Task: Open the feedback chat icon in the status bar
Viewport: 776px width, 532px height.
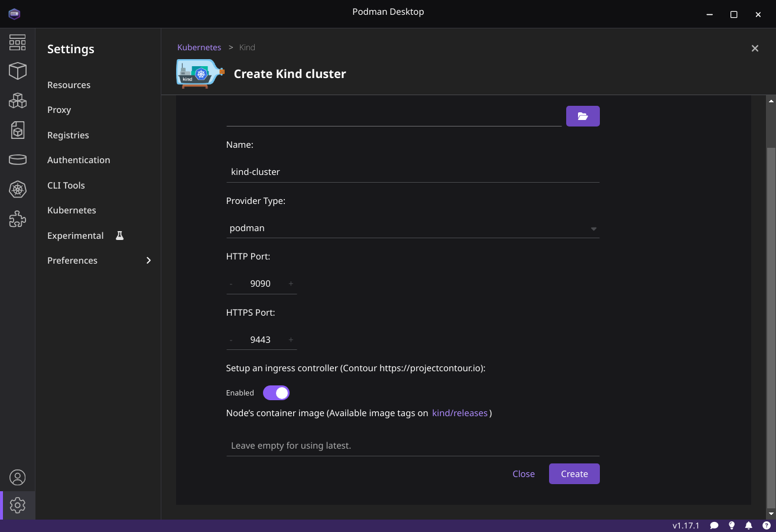Action: coord(714,525)
